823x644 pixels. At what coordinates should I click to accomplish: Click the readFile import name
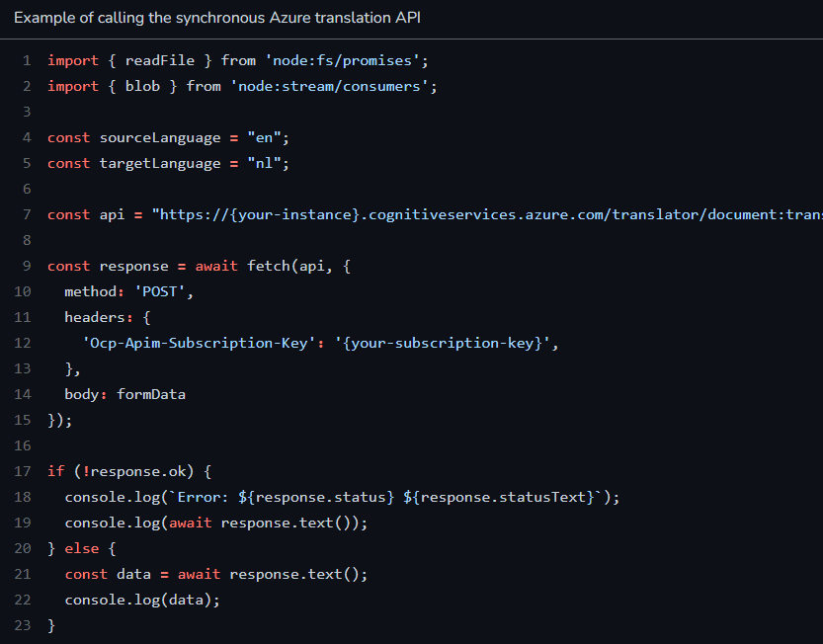160,60
